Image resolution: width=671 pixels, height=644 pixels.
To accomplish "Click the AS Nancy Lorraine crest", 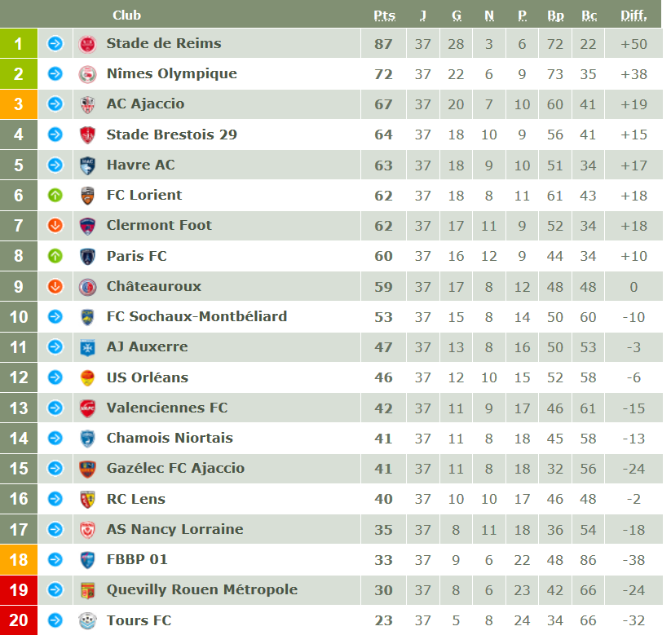I will [x=87, y=530].
